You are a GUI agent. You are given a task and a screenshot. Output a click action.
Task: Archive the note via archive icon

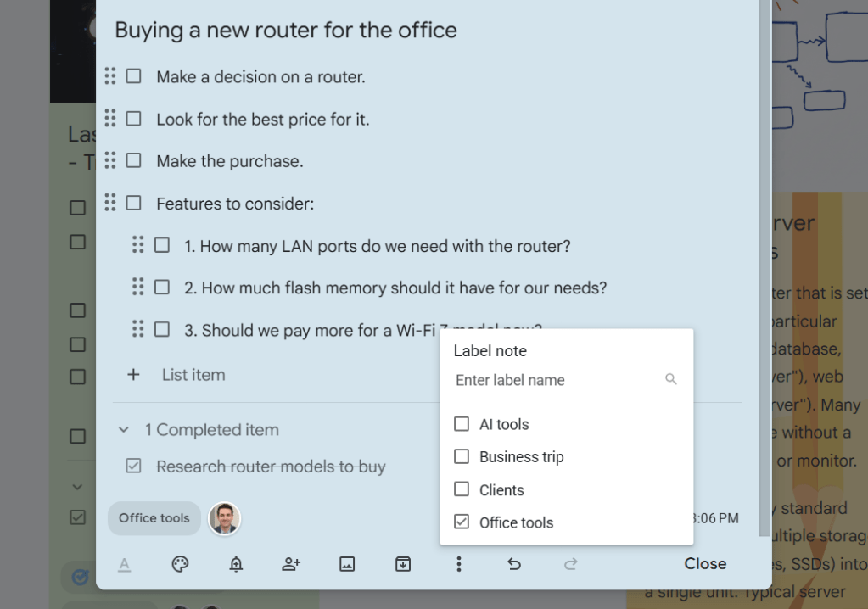coord(403,564)
